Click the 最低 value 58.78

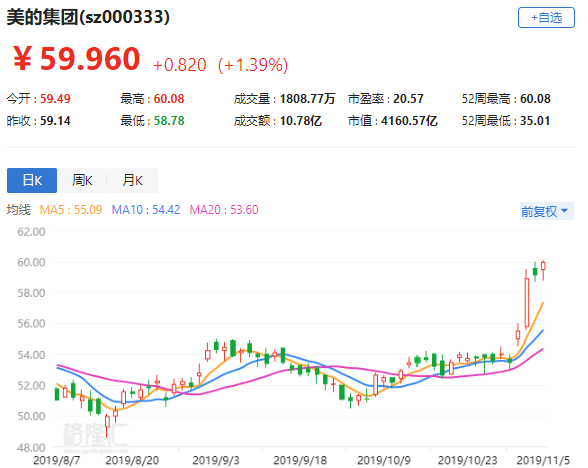coord(169,121)
